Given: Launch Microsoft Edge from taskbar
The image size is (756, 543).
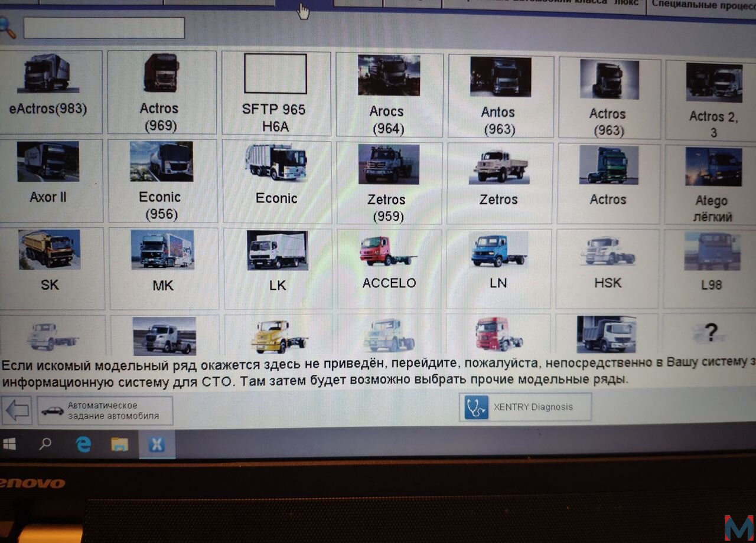Looking at the screenshot, I should point(83,444).
